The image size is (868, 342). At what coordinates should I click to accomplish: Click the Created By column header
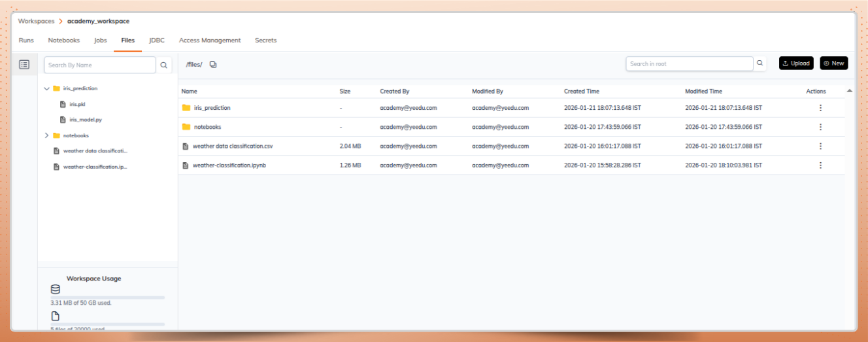coord(395,92)
